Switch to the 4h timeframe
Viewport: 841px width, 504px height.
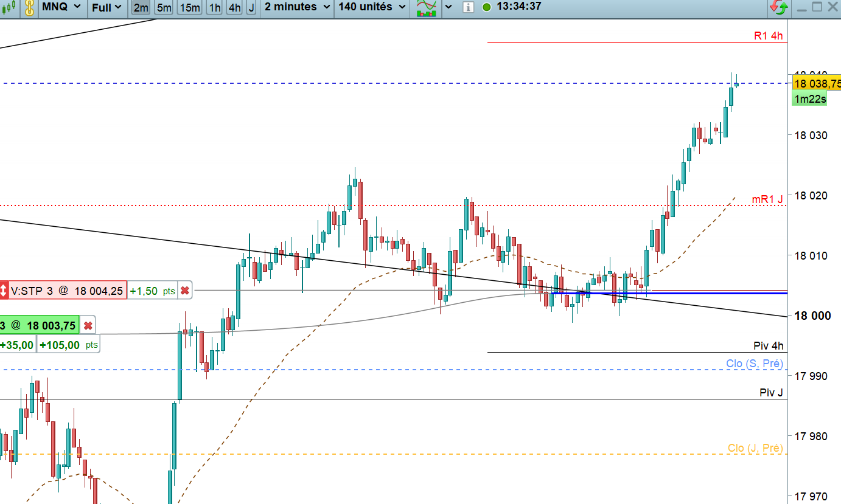[x=234, y=7]
